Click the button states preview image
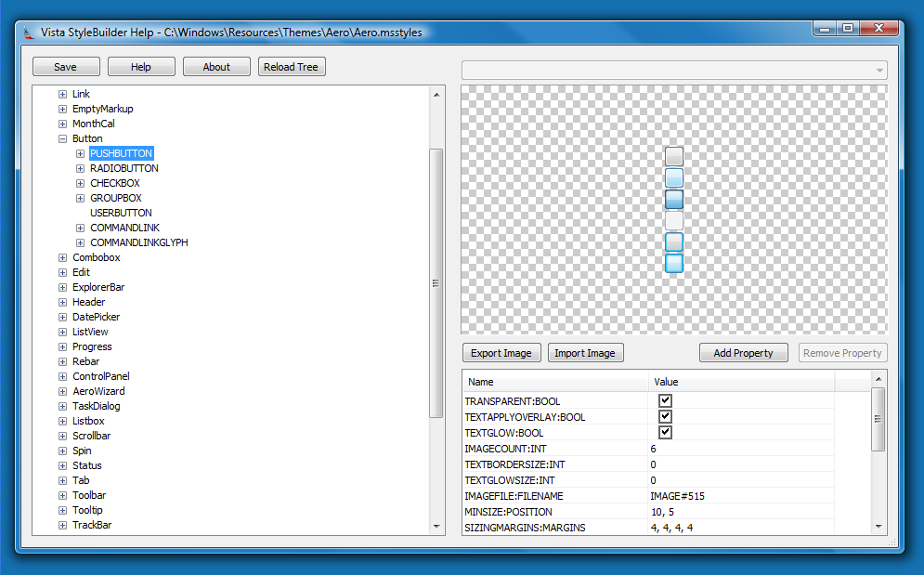Viewport: 924px width, 575px height. click(674, 210)
